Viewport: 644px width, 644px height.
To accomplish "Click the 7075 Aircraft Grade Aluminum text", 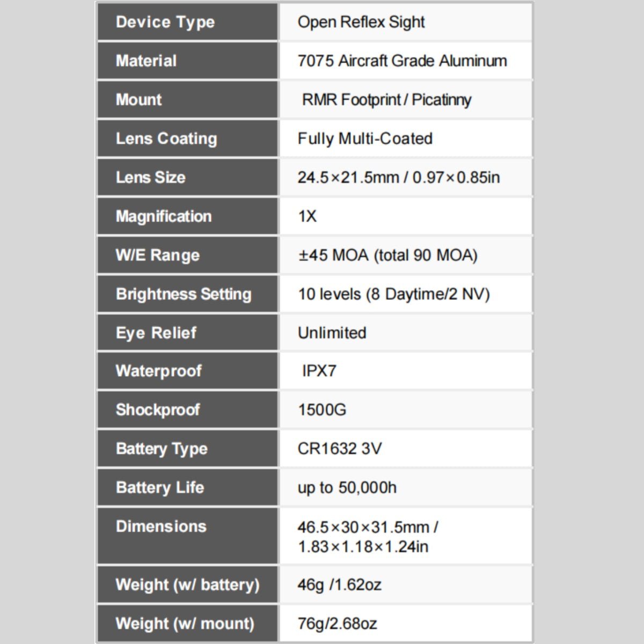I will (402, 61).
